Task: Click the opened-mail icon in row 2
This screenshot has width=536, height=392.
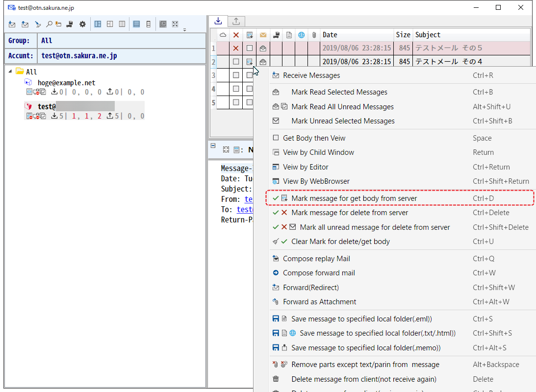Action: tap(263, 62)
